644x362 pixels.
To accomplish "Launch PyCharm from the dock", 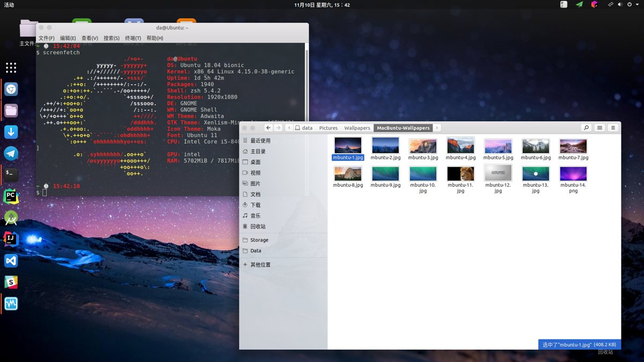I will click(x=11, y=196).
